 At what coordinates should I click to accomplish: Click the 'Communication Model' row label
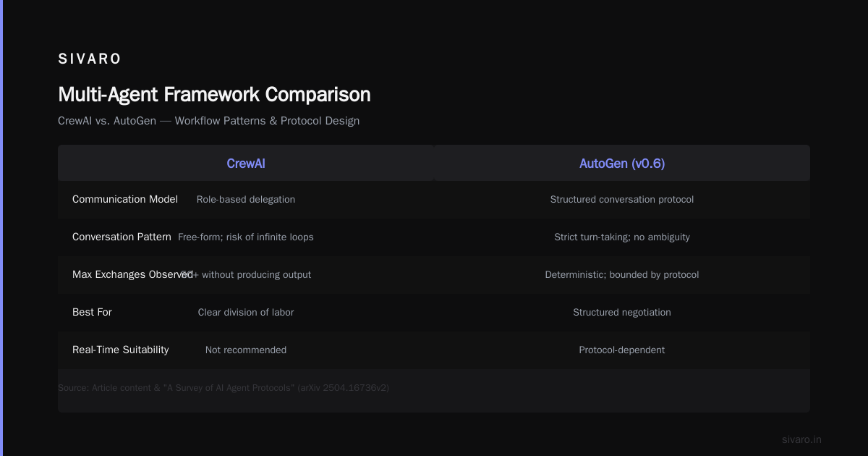125,199
